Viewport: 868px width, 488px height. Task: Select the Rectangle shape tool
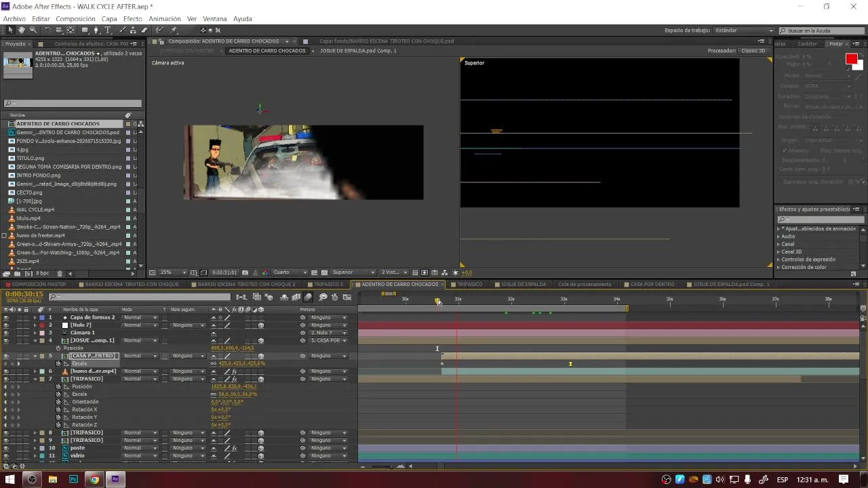pos(85,30)
